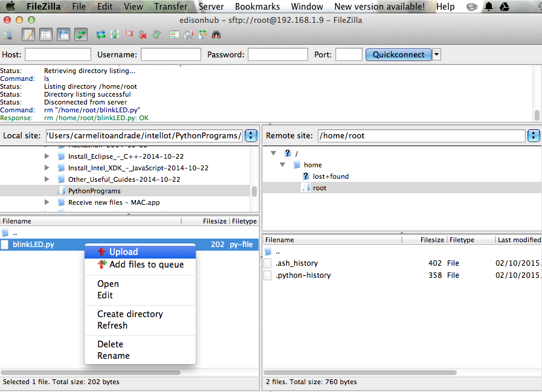Toggle transfer queue display icon
Image resolution: width=542 pixels, height=392 pixels.
point(81,34)
